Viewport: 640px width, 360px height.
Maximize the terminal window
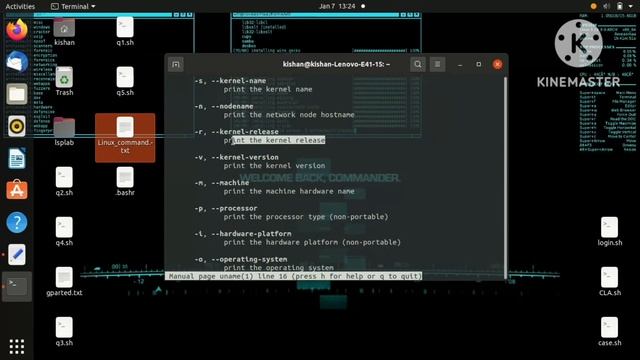(478, 64)
